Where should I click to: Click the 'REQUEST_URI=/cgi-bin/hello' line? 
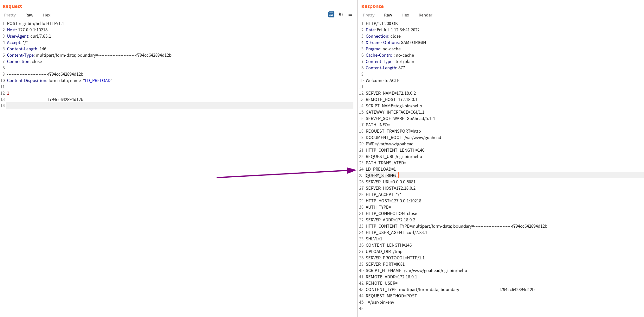pyautogui.click(x=394, y=156)
